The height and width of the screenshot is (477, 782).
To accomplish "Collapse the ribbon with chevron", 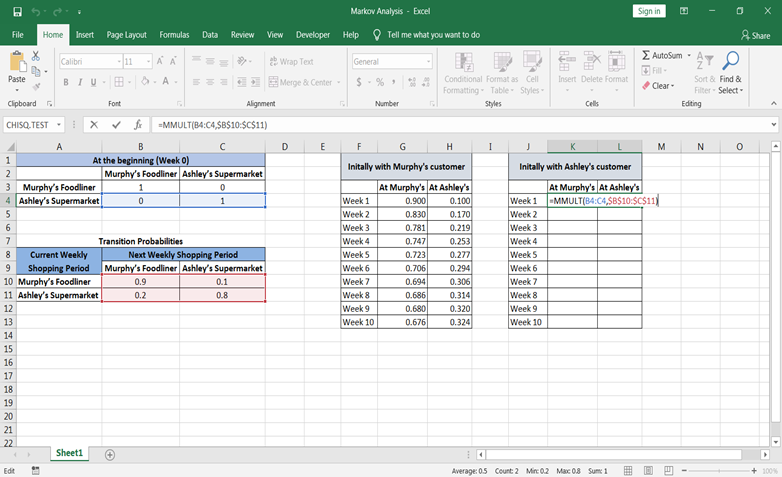I will click(x=774, y=103).
